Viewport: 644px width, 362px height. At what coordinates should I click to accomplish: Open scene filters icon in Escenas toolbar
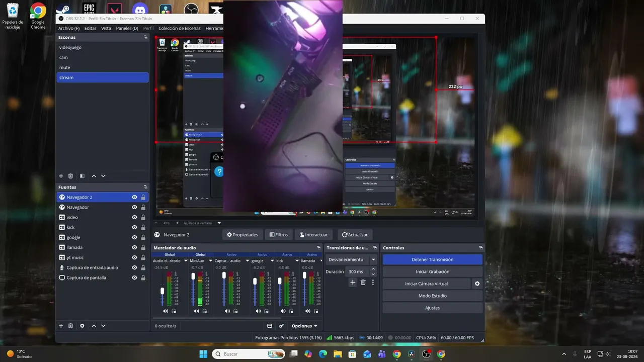tap(82, 176)
